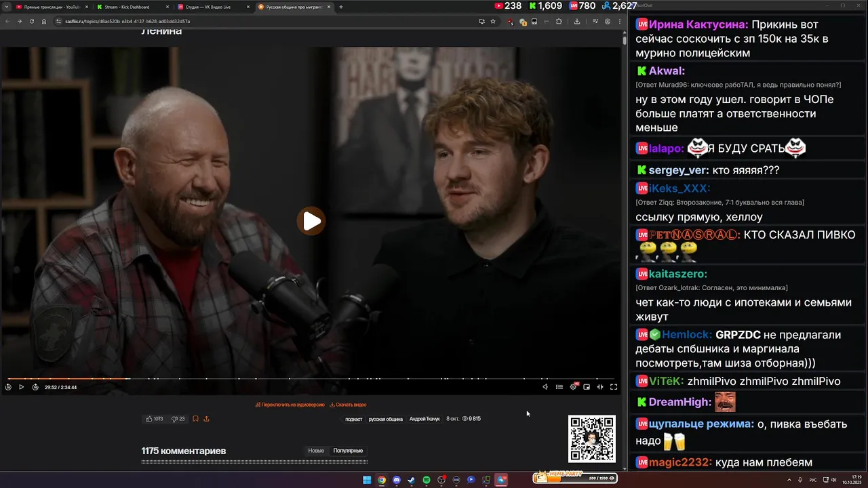The width and height of the screenshot is (868, 488).
Task: Bookmark the video
Action: [x=195, y=419]
